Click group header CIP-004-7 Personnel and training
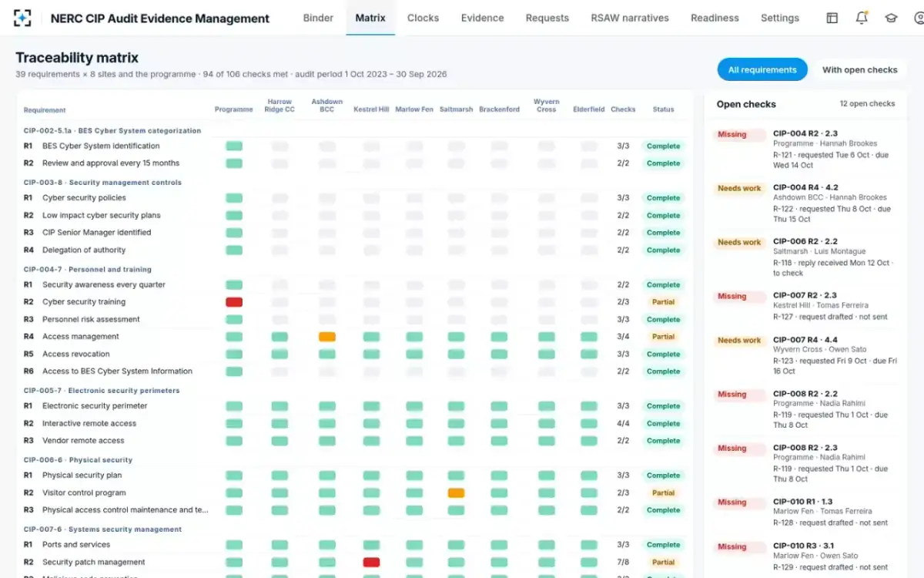924x578 pixels. click(87, 269)
